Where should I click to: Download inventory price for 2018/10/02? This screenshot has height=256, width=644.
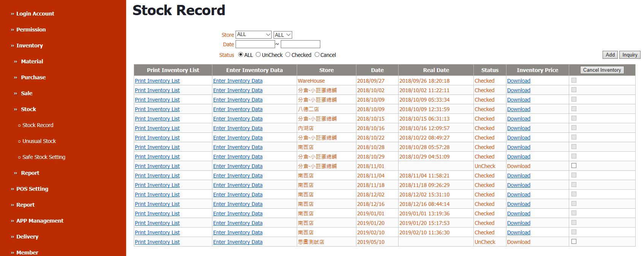pos(519,90)
